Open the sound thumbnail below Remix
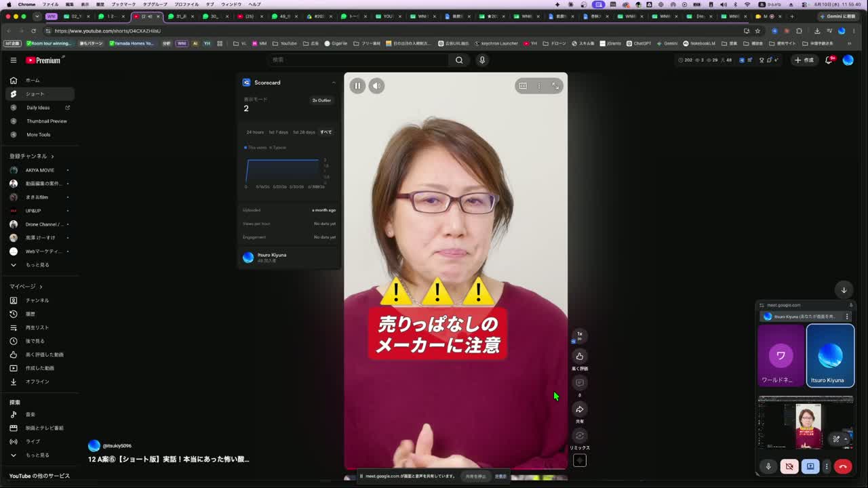The width and height of the screenshot is (868, 488). tap(579, 460)
